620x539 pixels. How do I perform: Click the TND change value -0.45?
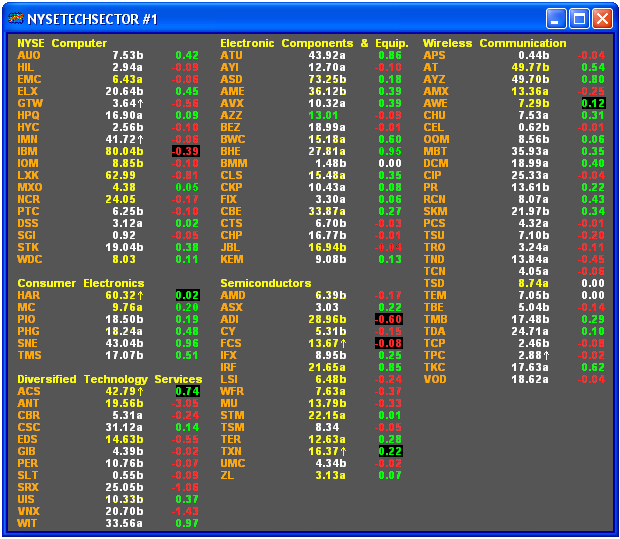592,259
